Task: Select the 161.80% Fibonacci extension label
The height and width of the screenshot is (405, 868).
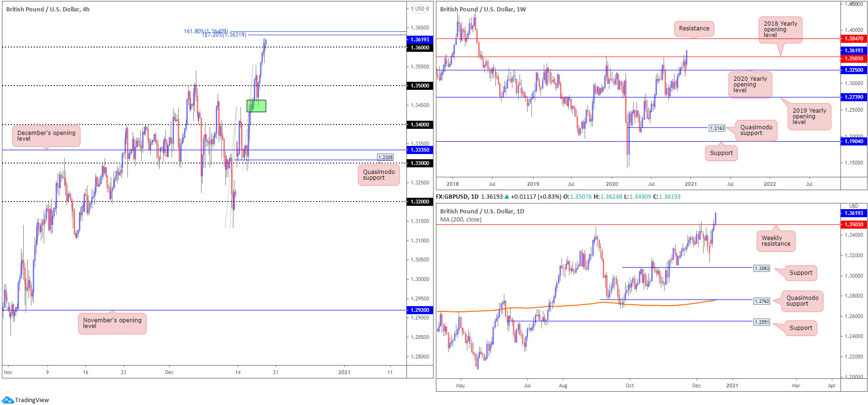Action: [206, 31]
